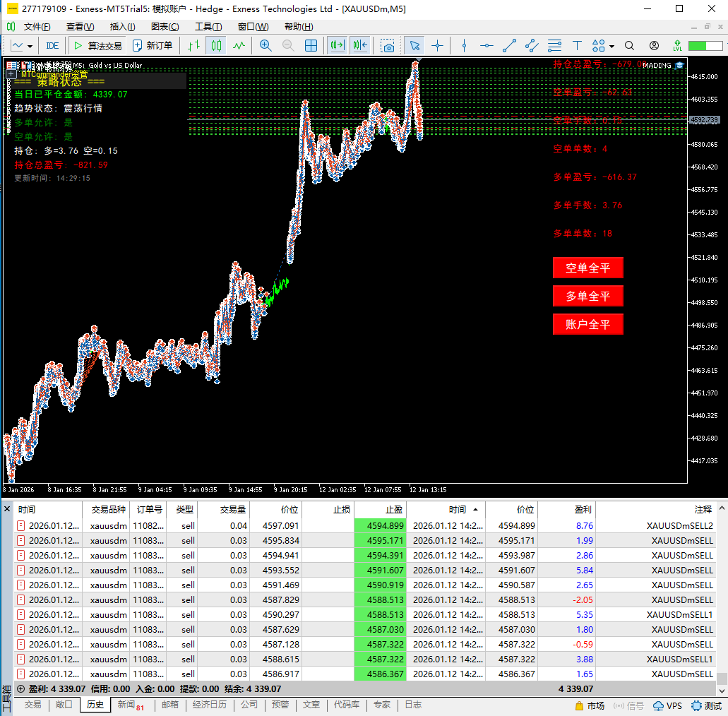Switch to the 代码库 tab

pyautogui.click(x=347, y=705)
